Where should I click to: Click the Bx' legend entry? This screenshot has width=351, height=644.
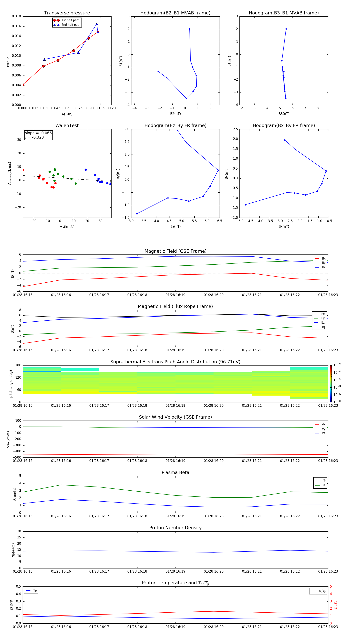pyautogui.click(x=320, y=314)
